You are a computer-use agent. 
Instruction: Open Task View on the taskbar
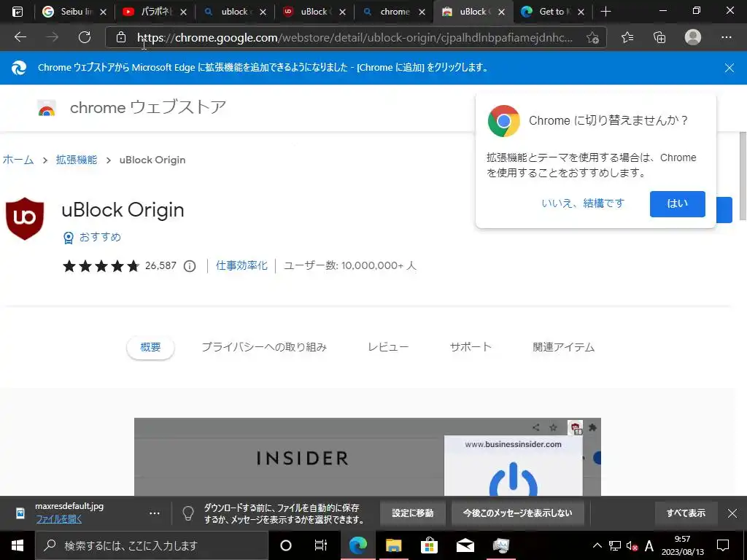click(321, 545)
